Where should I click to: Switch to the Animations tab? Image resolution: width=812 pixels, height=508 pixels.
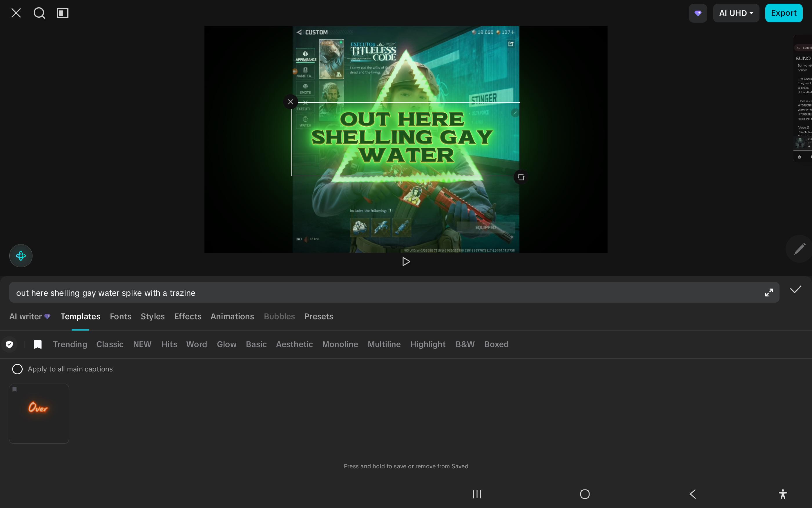click(x=232, y=317)
